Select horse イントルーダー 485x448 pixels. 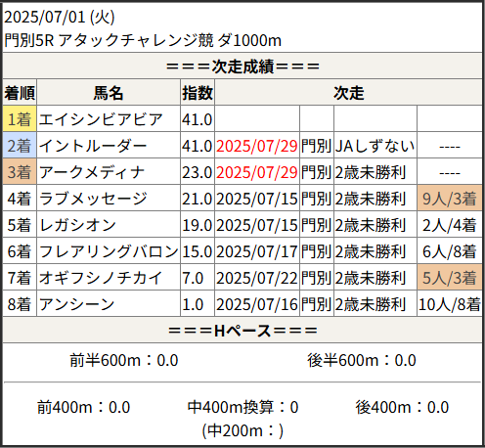(93, 146)
